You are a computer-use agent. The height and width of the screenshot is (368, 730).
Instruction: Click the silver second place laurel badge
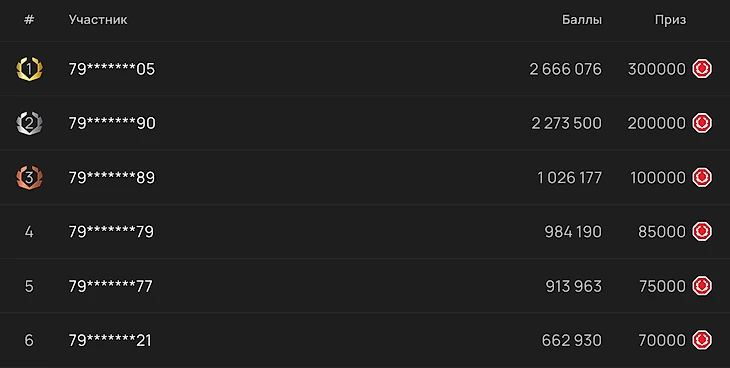click(29, 123)
